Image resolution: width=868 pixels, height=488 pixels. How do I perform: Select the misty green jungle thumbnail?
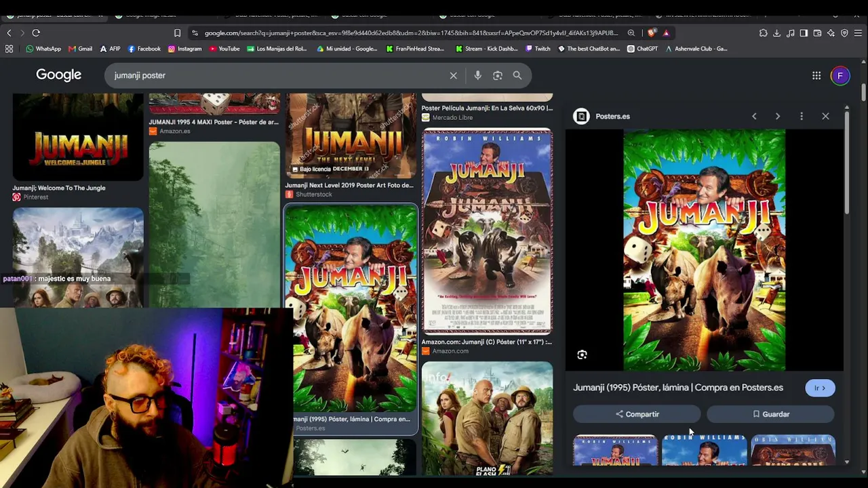214,225
